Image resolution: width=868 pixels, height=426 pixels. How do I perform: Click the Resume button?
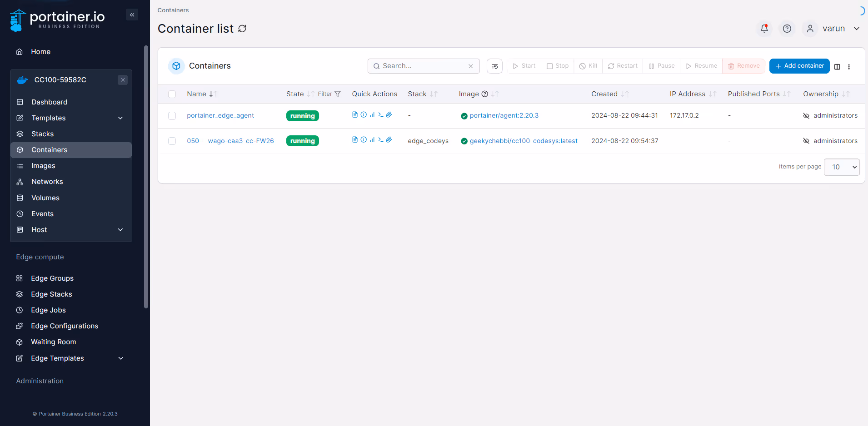pyautogui.click(x=701, y=66)
